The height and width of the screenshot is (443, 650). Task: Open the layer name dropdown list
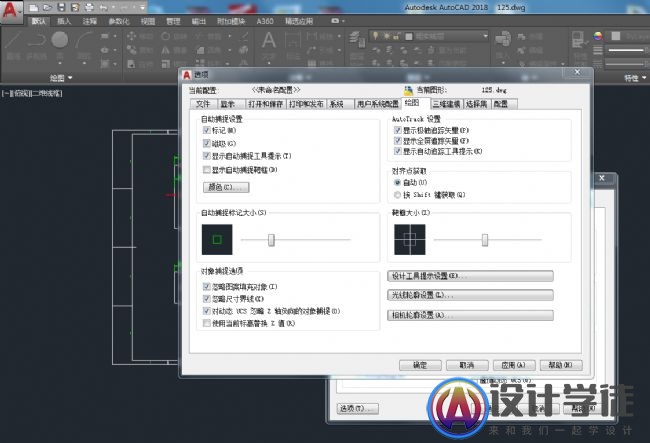(x=485, y=36)
